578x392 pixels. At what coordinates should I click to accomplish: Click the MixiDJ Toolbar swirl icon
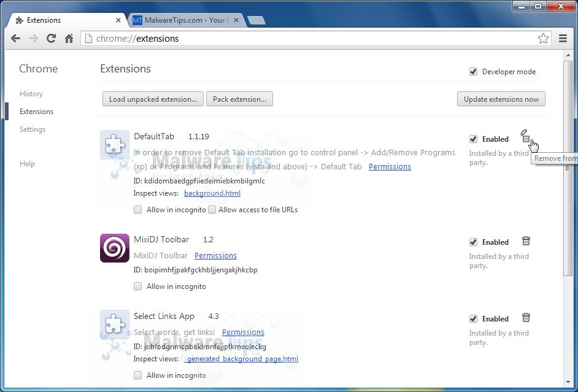[115, 248]
